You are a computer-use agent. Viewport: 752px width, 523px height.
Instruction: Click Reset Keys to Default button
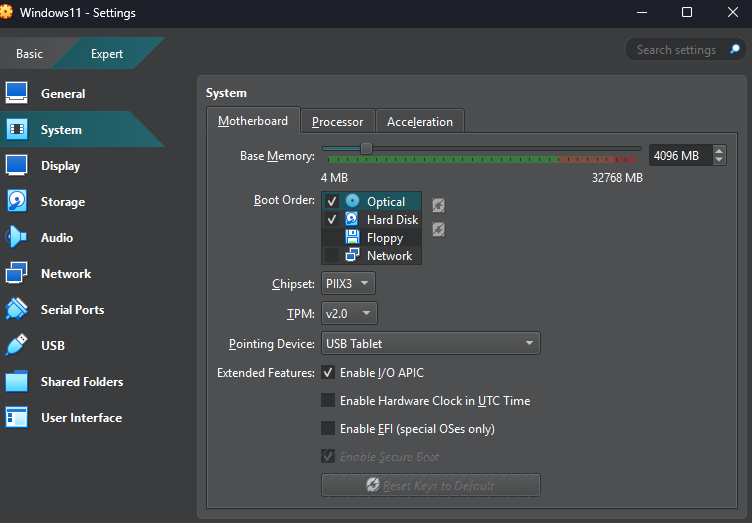tap(431, 485)
